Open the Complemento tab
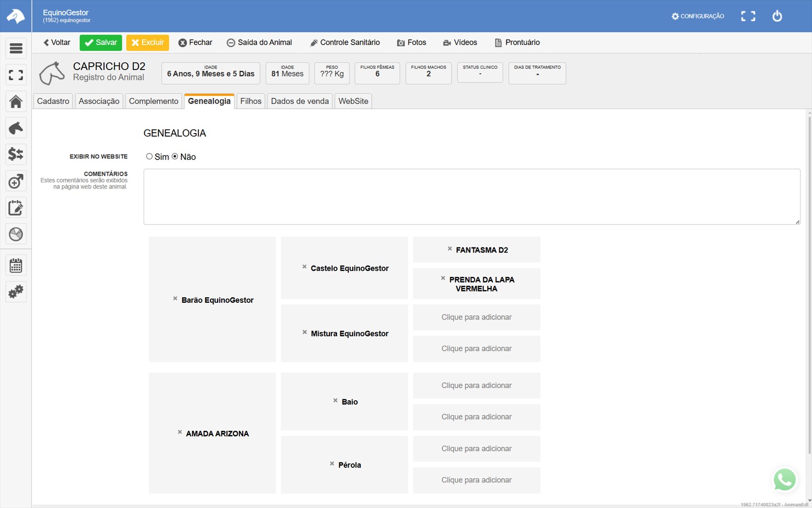The image size is (812, 508). [x=153, y=101]
